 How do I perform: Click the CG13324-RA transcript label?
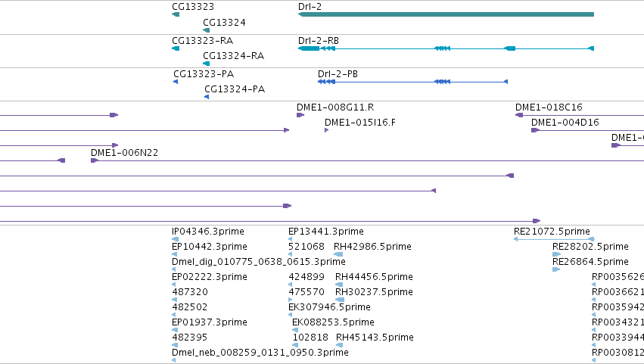[233, 56]
